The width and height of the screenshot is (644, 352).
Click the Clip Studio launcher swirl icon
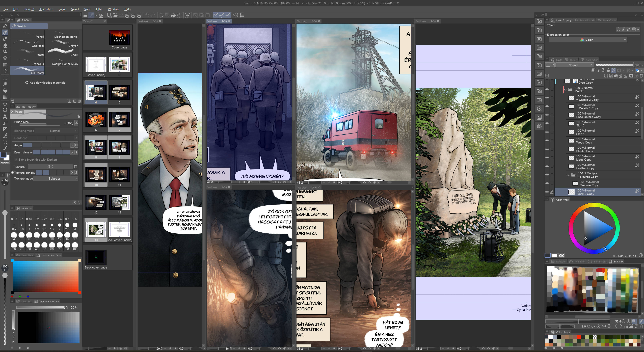pos(101,15)
